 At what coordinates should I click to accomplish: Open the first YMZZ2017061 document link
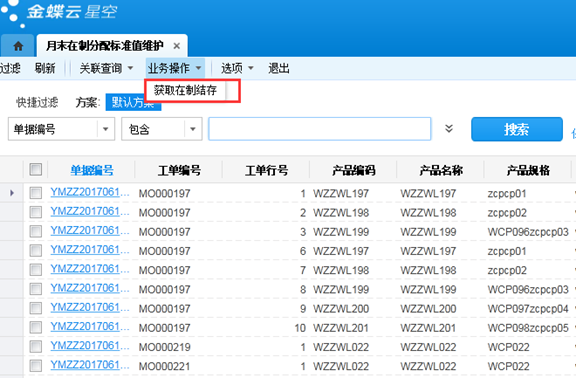coord(90,192)
